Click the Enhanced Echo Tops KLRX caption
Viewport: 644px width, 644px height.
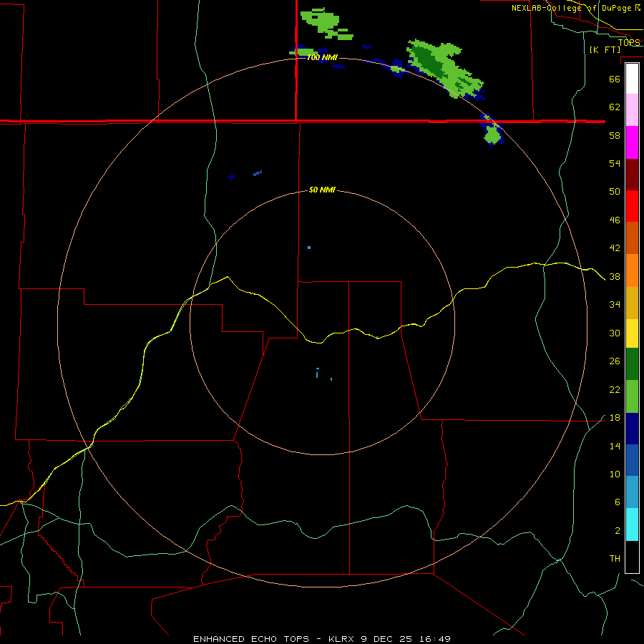[322, 639]
